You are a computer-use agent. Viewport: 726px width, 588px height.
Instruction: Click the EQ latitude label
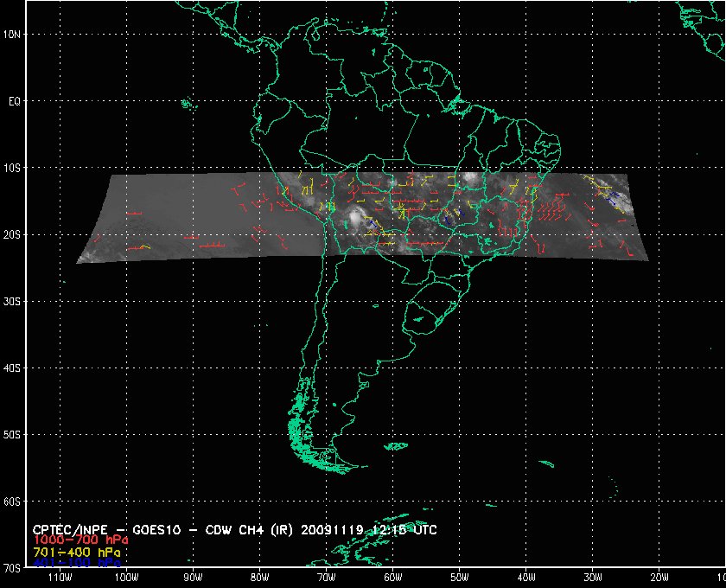[x=14, y=101]
